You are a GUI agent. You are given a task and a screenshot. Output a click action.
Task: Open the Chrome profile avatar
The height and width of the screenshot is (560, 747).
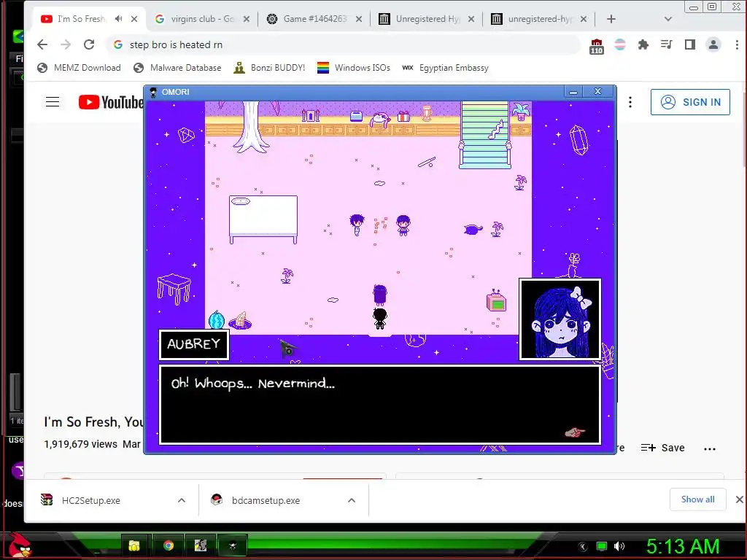click(713, 44)
